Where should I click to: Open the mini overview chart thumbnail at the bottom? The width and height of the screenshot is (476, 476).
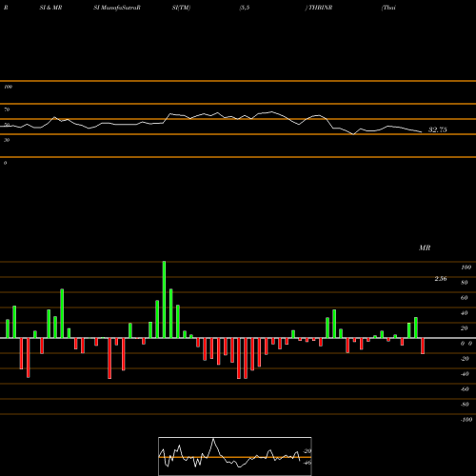point(235,456)
